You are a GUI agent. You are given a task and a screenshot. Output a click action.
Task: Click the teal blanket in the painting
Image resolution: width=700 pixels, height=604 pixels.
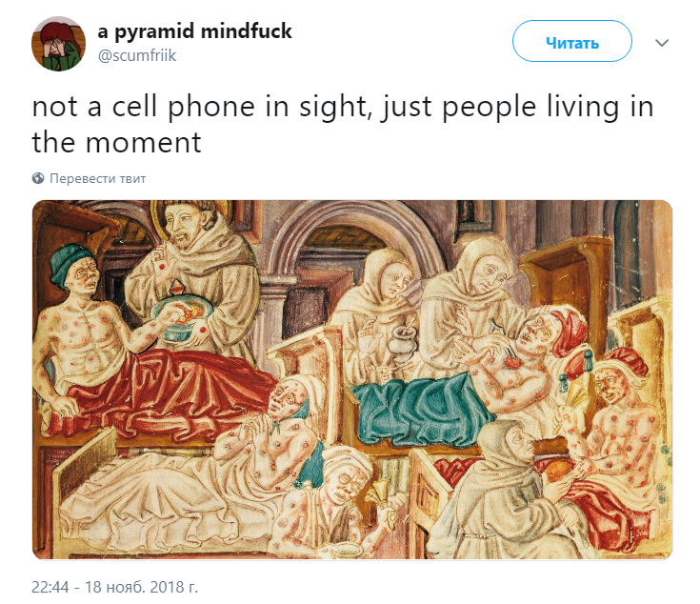coord(420,409)
